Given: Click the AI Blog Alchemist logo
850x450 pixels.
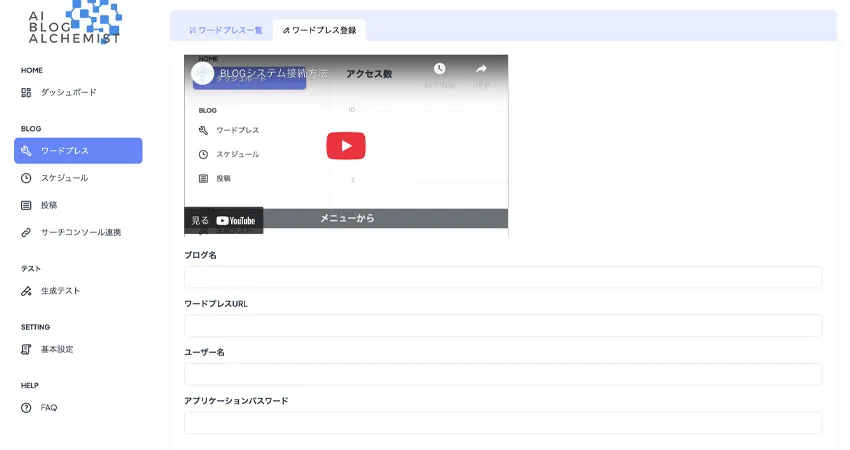Looking at the screenshot, I should 75,22.
